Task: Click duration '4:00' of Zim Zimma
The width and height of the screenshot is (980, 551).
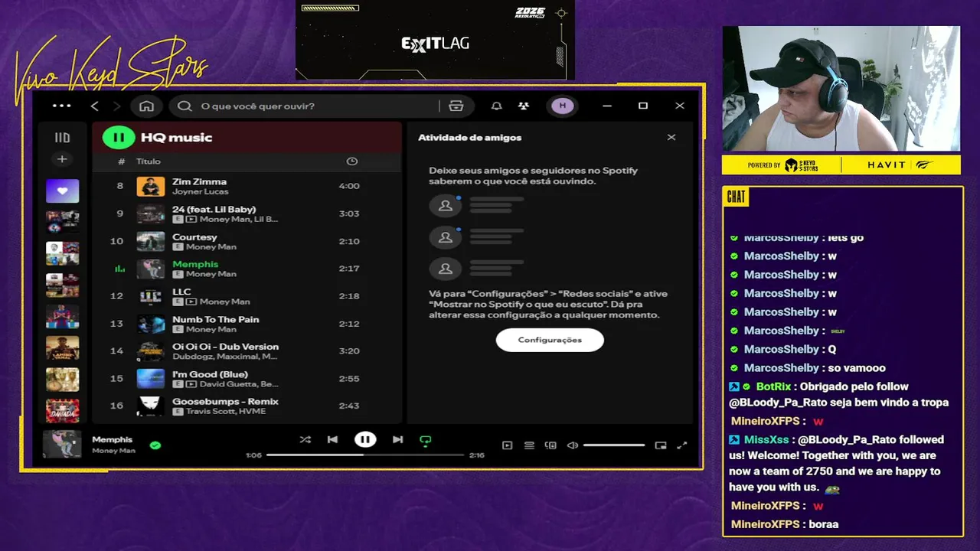Action: [349, 186]
